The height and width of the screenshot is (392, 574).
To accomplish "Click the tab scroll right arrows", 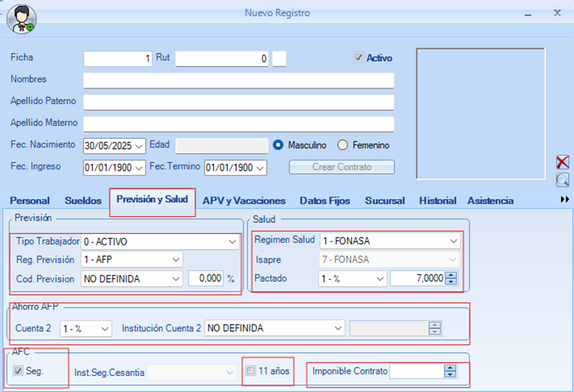I will tap(565, 200).
